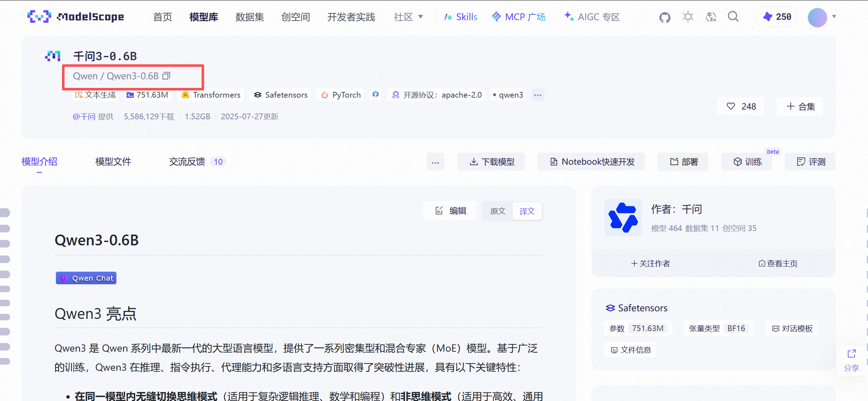Click the 参数 751.63M chip
The image size is (868, 401).
click(638, 328)
